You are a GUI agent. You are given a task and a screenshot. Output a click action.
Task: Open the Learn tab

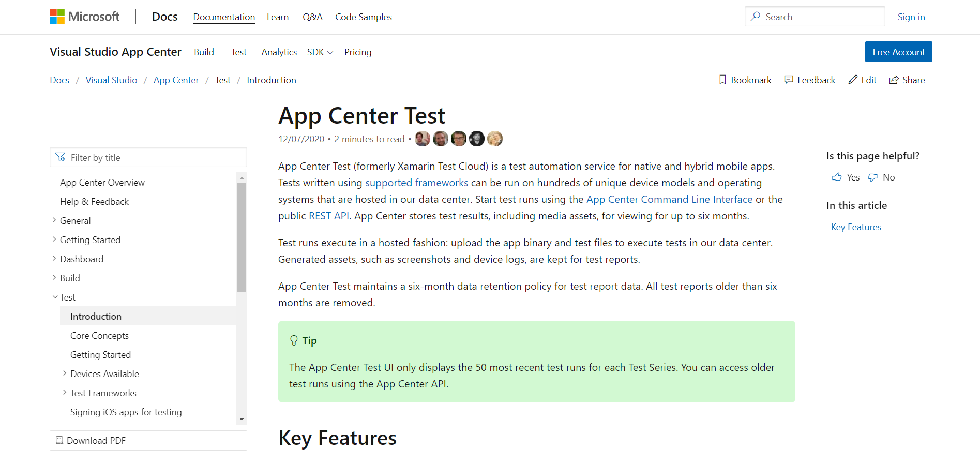pos(278,17)
